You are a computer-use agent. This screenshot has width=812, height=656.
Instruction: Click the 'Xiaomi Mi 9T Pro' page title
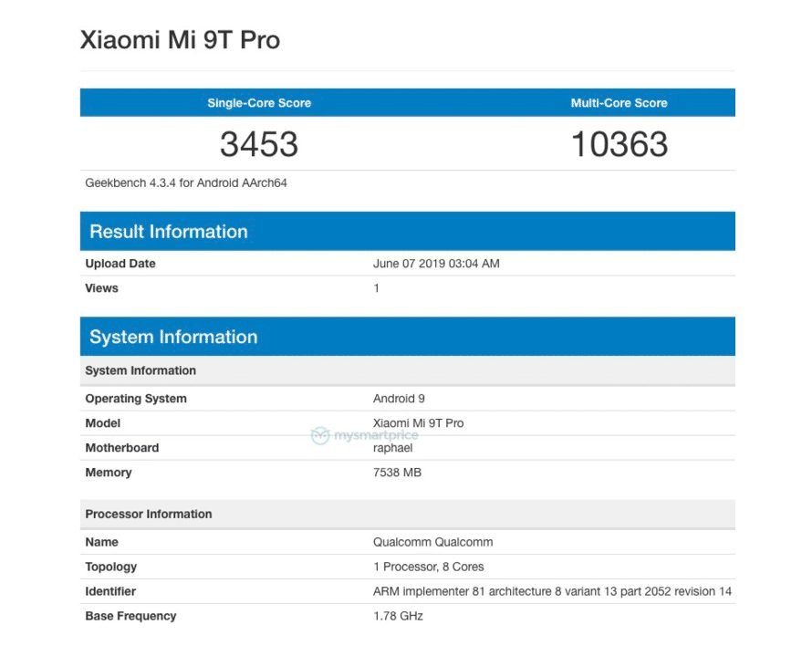click(180, 40)
